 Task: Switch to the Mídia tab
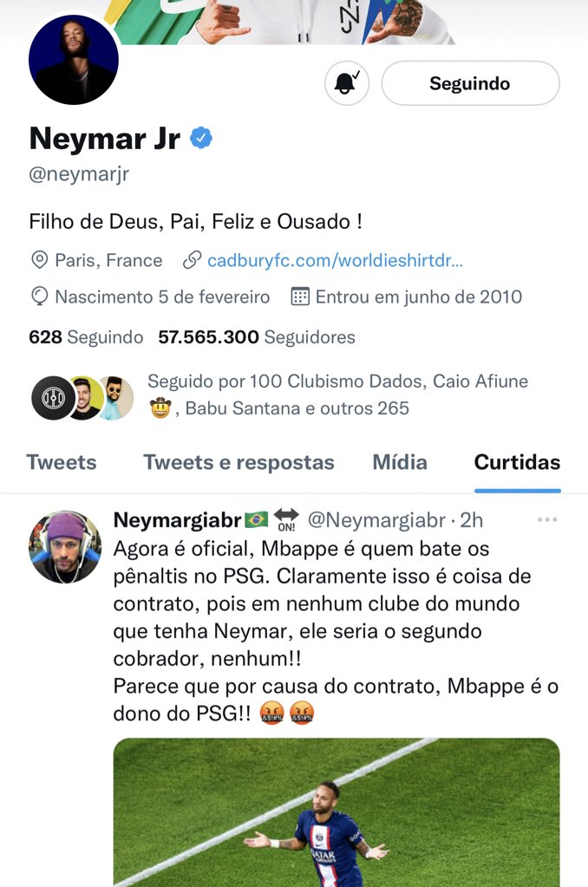point(400,462)
